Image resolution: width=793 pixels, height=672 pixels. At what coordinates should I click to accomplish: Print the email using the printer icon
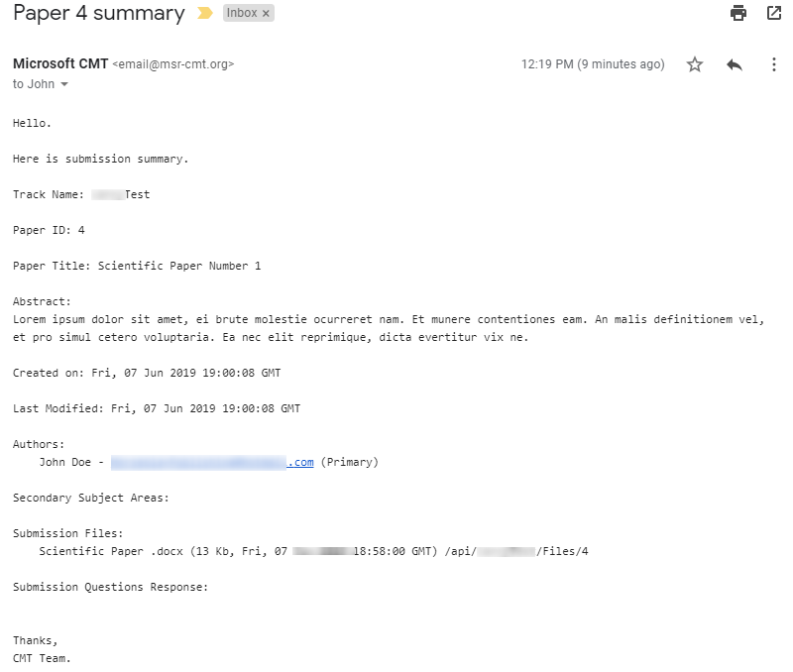[x=737, y=14]
